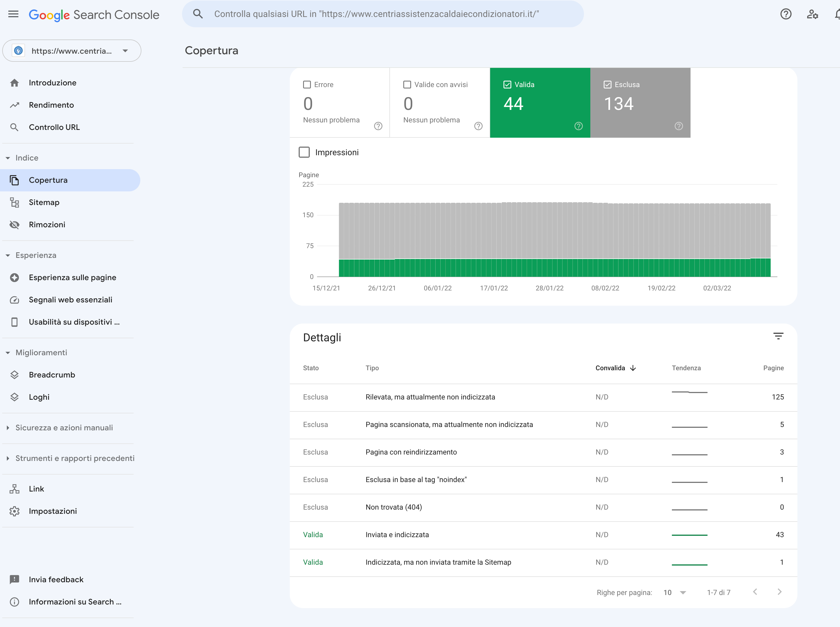This screenshot has height=627, width=840.
Task: Click the Rimozioni hidden-eye icon
Action: point(14,225)
